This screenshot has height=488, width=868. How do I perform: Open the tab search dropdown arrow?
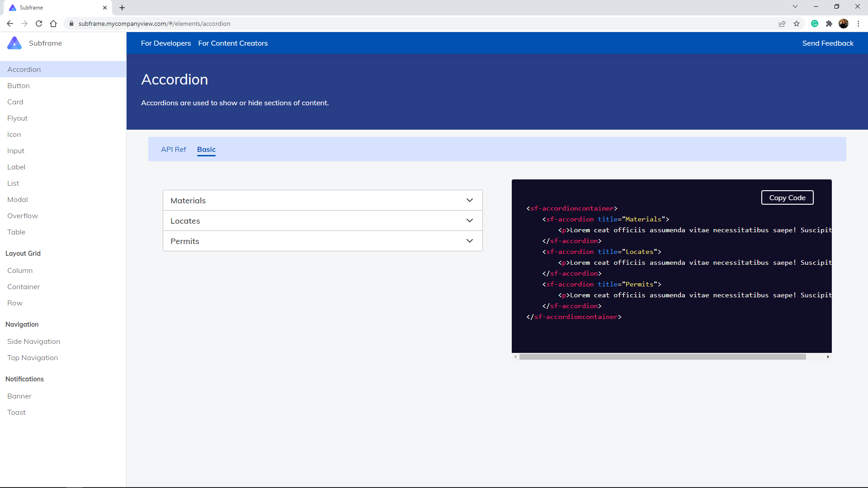tap(795, 6)
